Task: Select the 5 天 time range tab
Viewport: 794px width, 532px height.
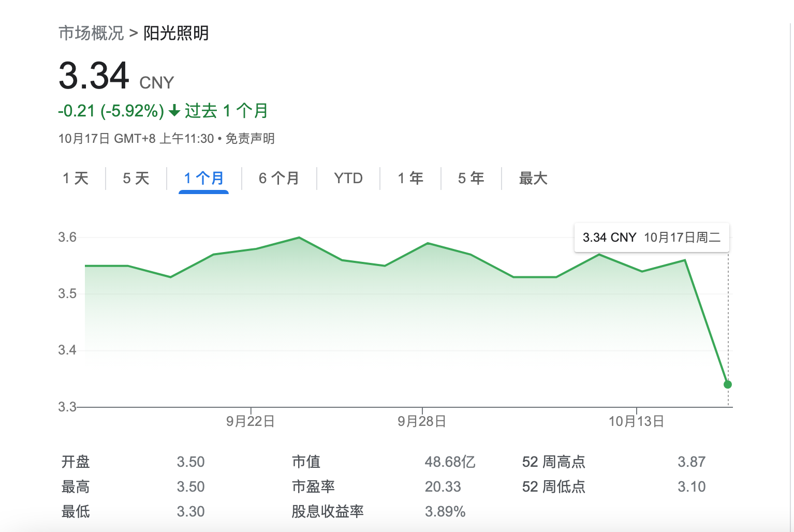Action: pos(136,179)
